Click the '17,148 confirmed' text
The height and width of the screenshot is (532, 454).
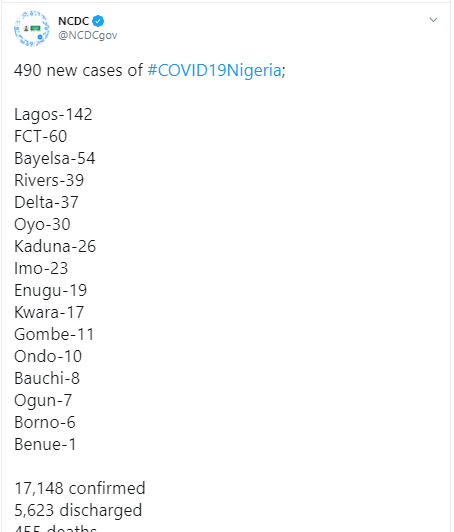(80, 489)
